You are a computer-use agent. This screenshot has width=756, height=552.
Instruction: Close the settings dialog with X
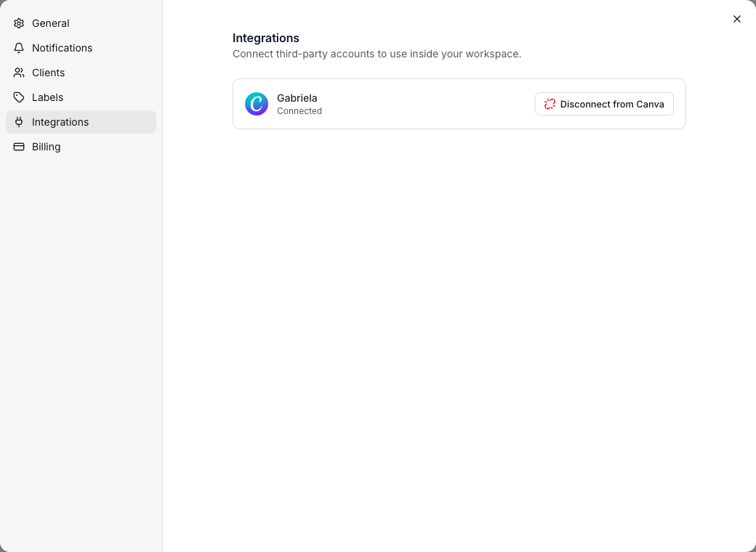coord(736,19)
